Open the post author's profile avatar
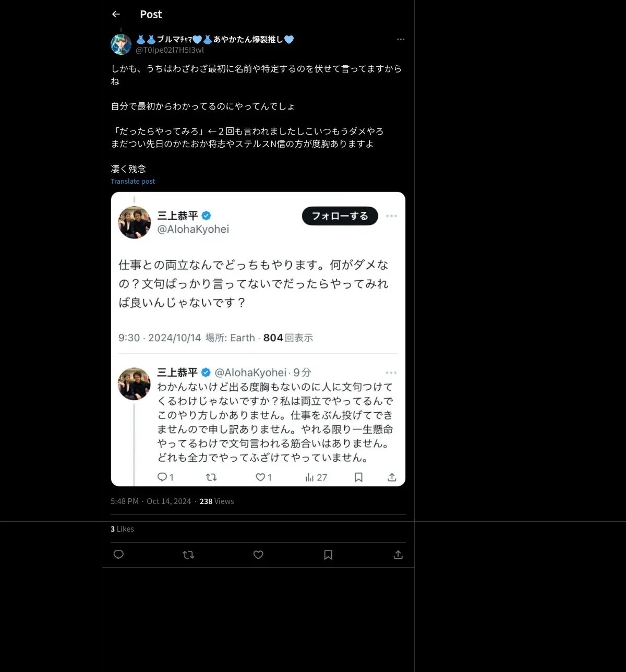 [121, 44]
